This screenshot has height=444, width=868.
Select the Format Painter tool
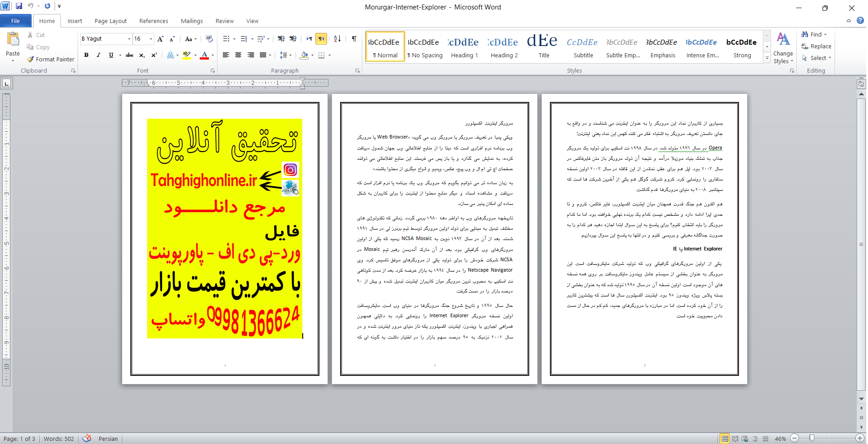[51, 59]
